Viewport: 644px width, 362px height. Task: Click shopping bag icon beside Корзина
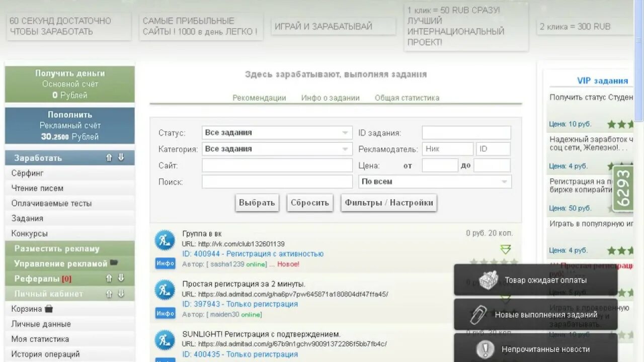point(49,309)
